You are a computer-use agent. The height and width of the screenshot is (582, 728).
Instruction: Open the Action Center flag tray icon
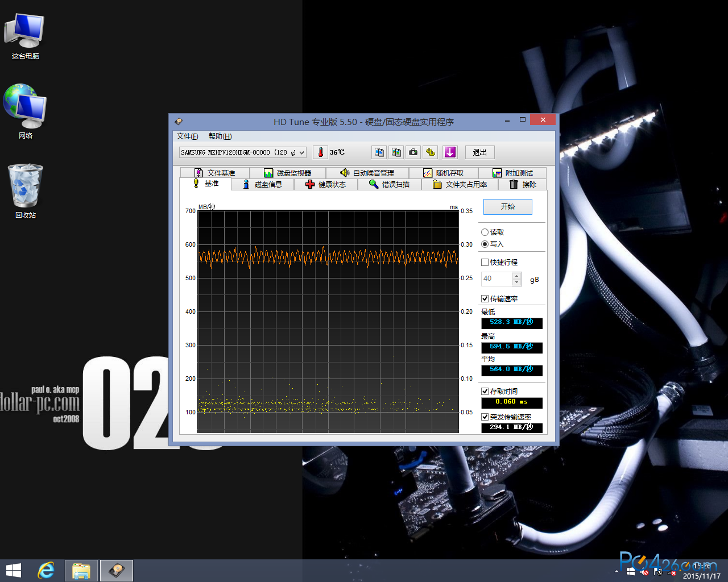click(x=659, y=572)
